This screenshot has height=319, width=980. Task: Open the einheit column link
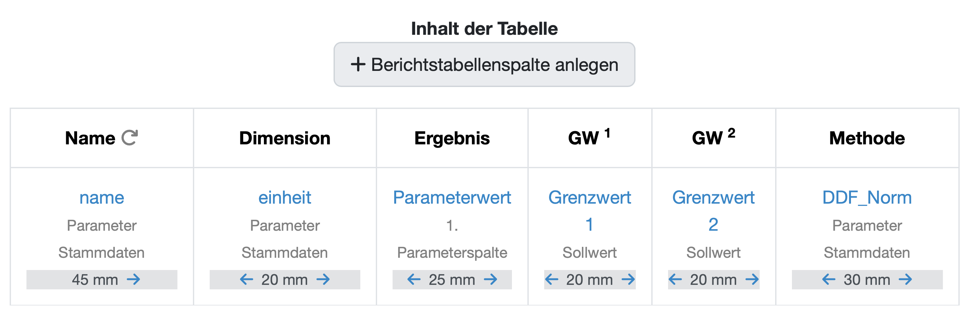point(285,198)
